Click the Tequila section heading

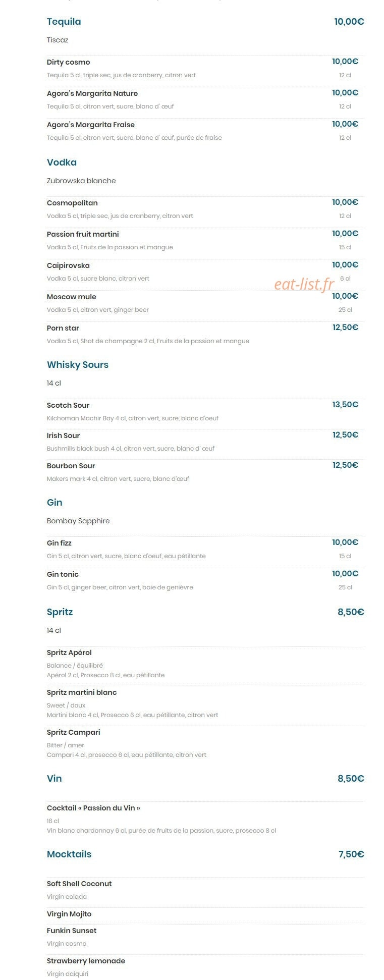pos(64,22)
